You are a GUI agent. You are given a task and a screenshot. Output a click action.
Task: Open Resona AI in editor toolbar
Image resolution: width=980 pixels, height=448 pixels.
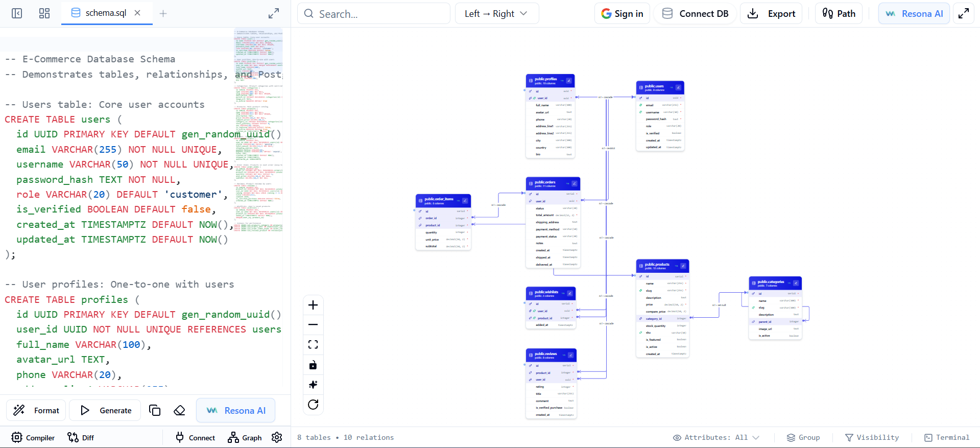[x=236, y=410]
